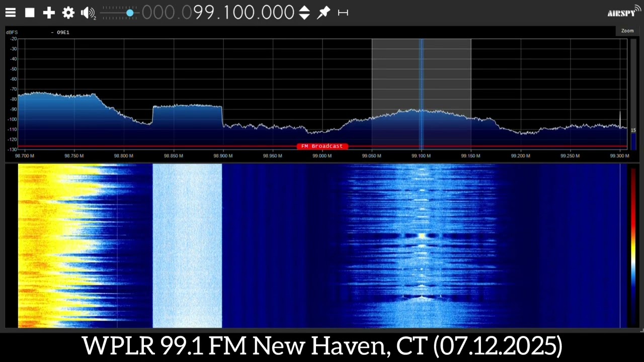Click the 100 kHz digits in the frequency display

click(239, 13)
